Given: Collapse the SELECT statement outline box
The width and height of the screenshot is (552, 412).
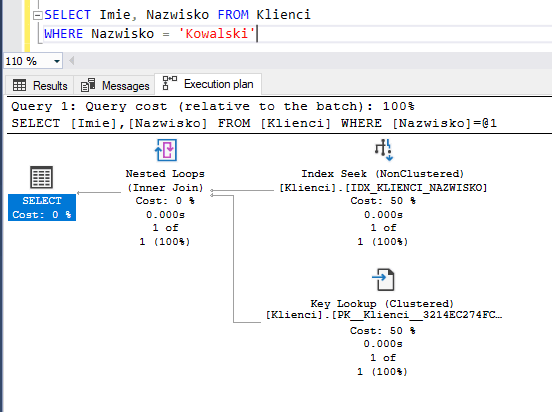Looking at the screenshot, I should [x=38, y=15].
